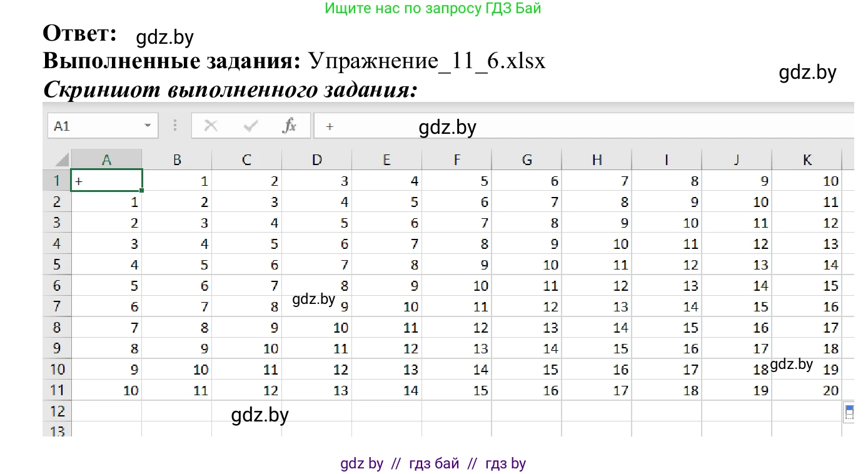Click the 'гдз бай' link at the bottom
The height and width of the screenshot is (474, 868).
pos(434,463)
